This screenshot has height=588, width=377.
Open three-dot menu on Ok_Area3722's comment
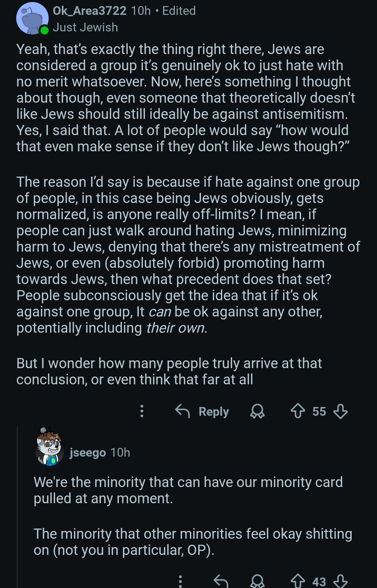click(142, 411)
